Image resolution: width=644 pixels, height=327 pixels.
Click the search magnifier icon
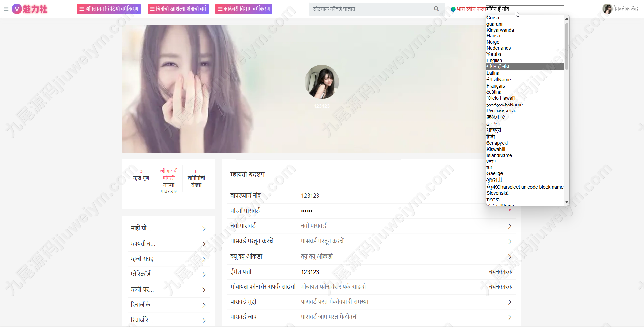(436, 9)
